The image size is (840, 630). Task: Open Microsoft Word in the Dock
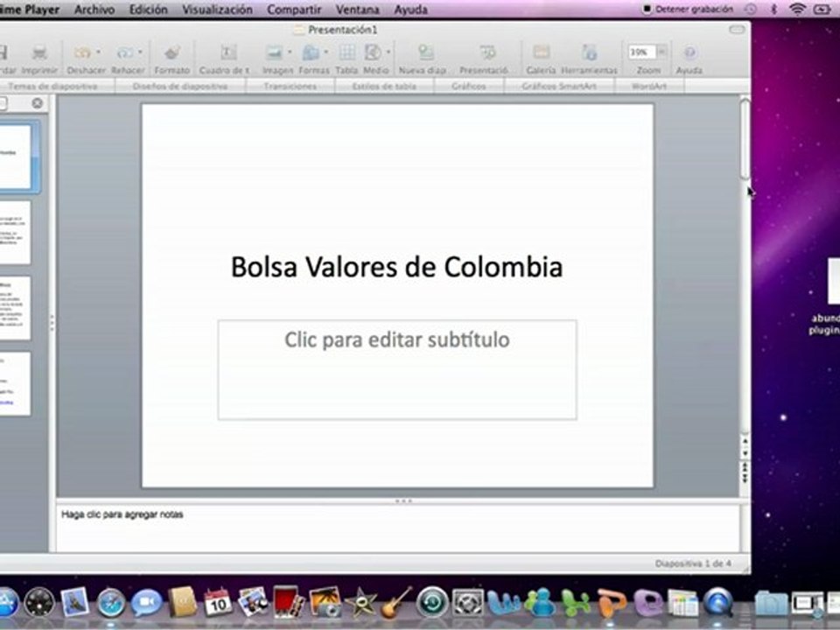(502, 602)
